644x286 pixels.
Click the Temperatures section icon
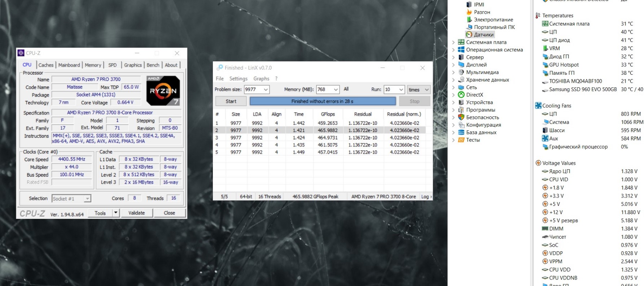click(538, 16)
